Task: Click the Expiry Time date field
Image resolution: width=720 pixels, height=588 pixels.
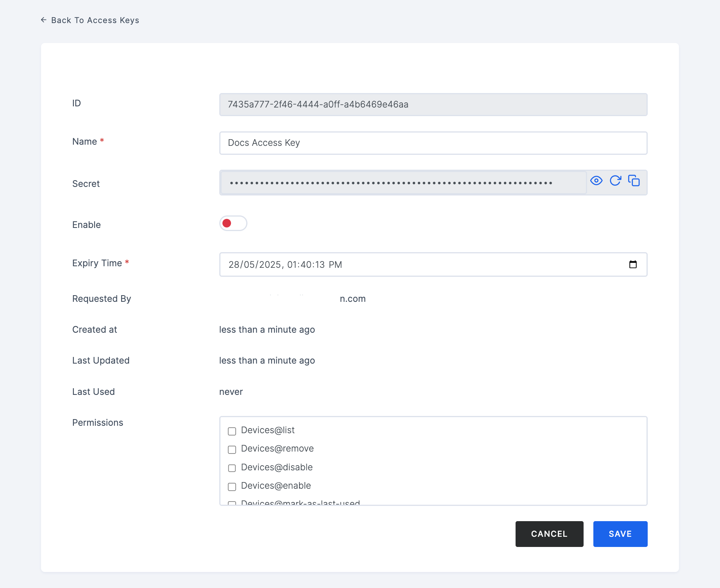Action: pyautogui.click(x=433, y=265)
